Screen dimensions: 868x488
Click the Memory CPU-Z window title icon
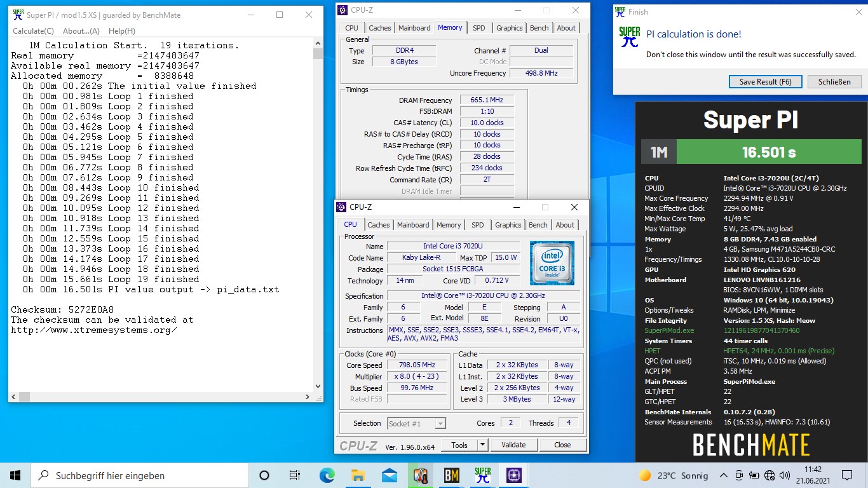[342, 10]
